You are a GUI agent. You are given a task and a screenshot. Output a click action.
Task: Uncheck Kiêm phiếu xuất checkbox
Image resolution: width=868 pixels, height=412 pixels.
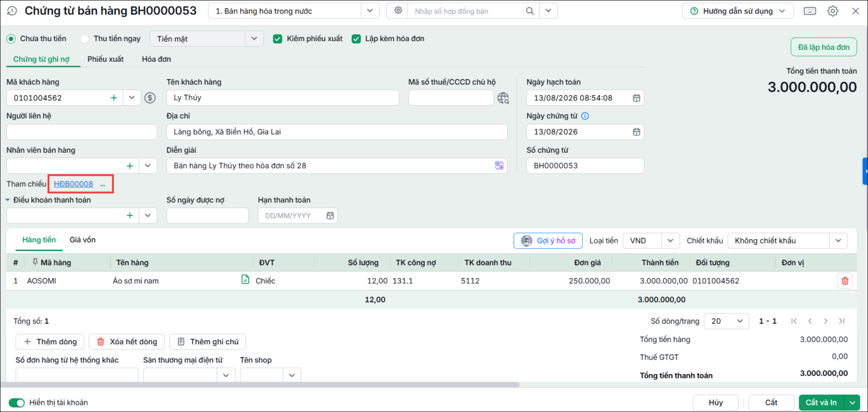[x=278, y=38]
